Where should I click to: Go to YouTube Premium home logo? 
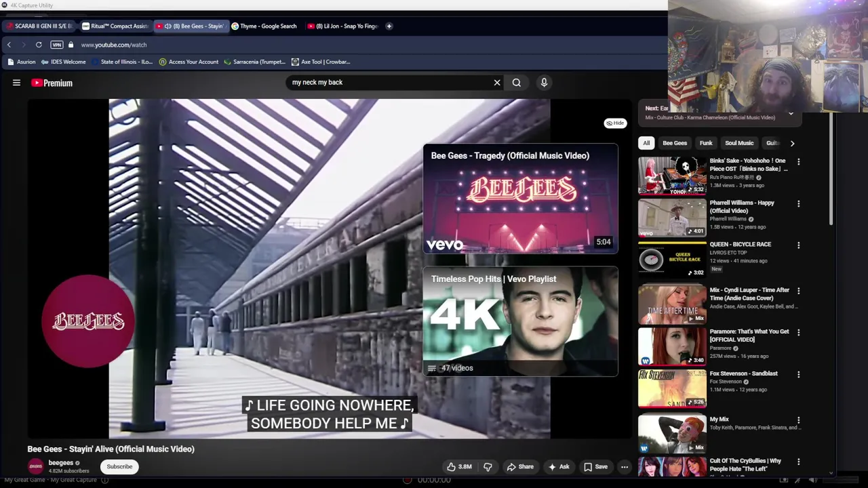[x=52, y=83]
